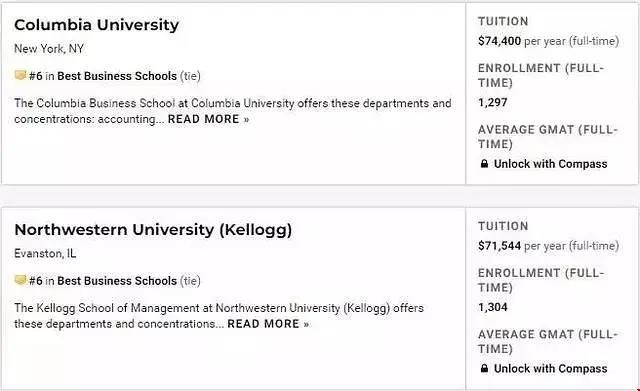Click READ MORE in the Columbia description
The width and height of the screenshot is (640, 391).
coord(208,119)
